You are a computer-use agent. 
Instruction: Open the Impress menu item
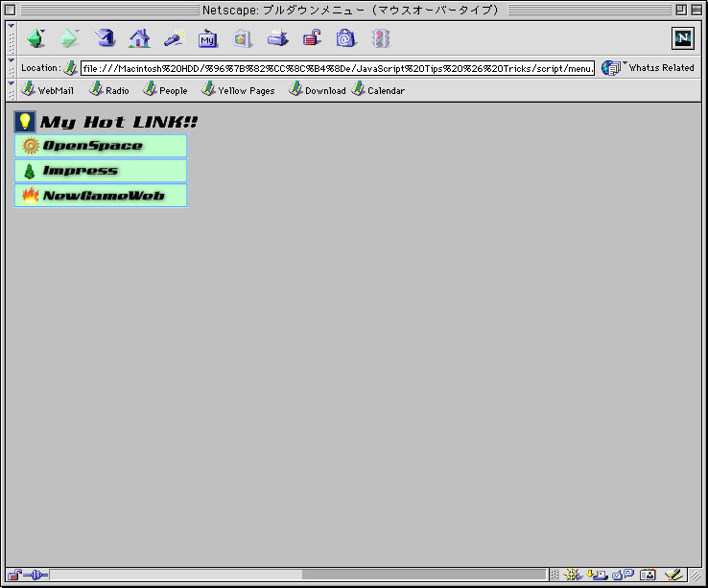pos(101,171)
